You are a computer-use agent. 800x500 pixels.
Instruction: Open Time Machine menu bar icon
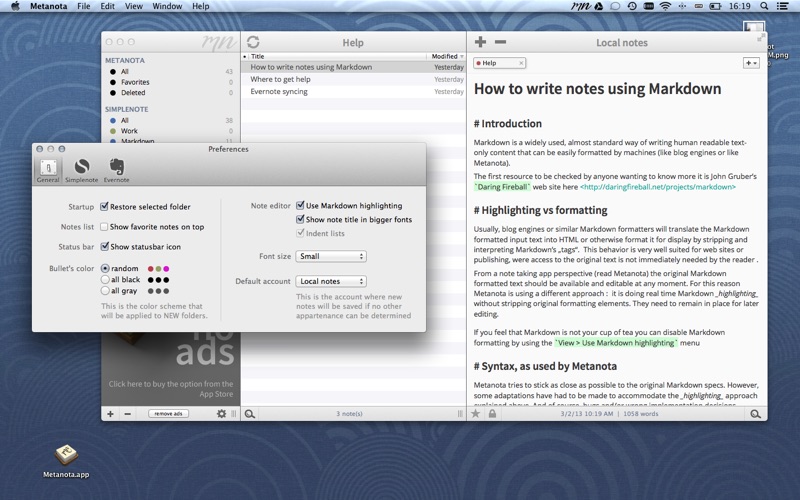coord(632,6)
